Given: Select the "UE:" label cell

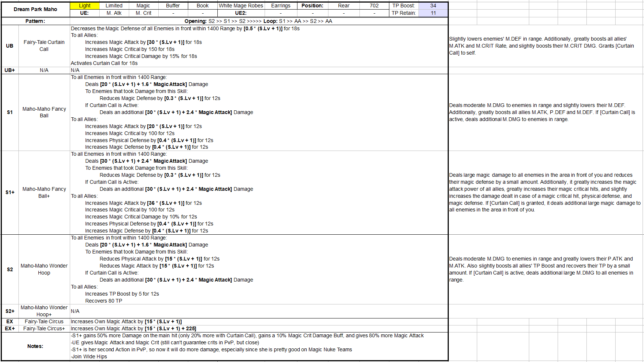Looking at the screenshot, I should 85,13.
